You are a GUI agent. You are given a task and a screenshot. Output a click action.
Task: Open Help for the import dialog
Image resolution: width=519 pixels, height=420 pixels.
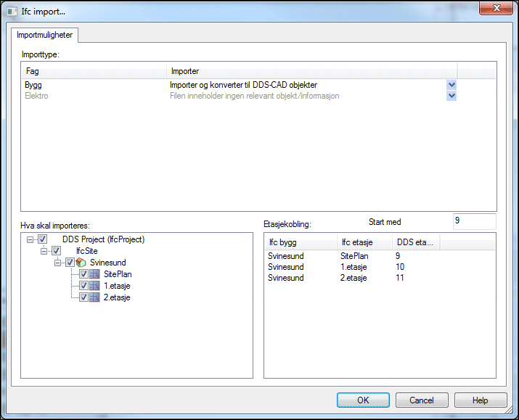click(x=480, y=400)
